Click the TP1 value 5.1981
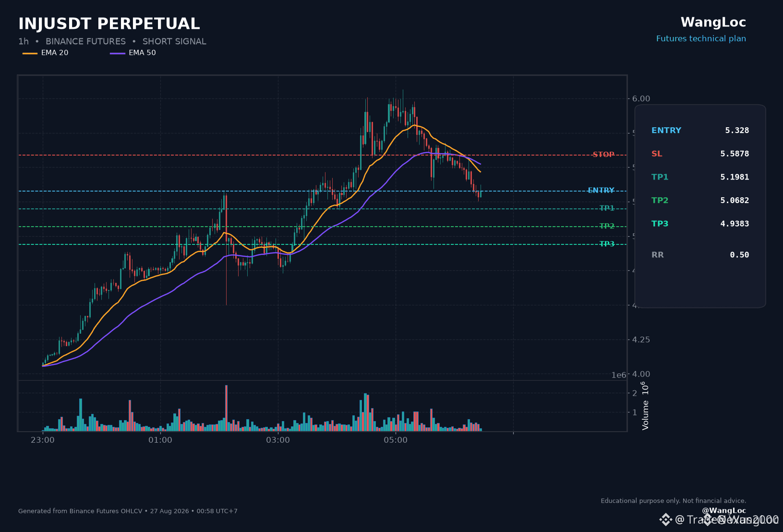The width and height of the screenshot is (783, 532). click(735, 177)
